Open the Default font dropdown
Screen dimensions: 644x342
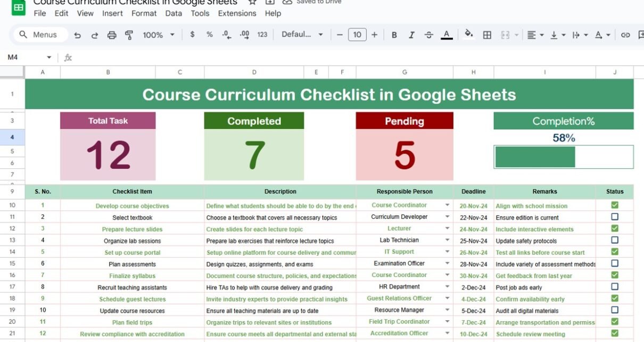pos(302,35)
